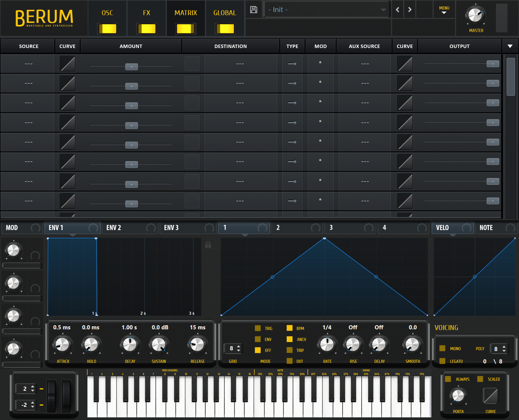Click the output curve shape icon in the first matrix row

[405, 64]
